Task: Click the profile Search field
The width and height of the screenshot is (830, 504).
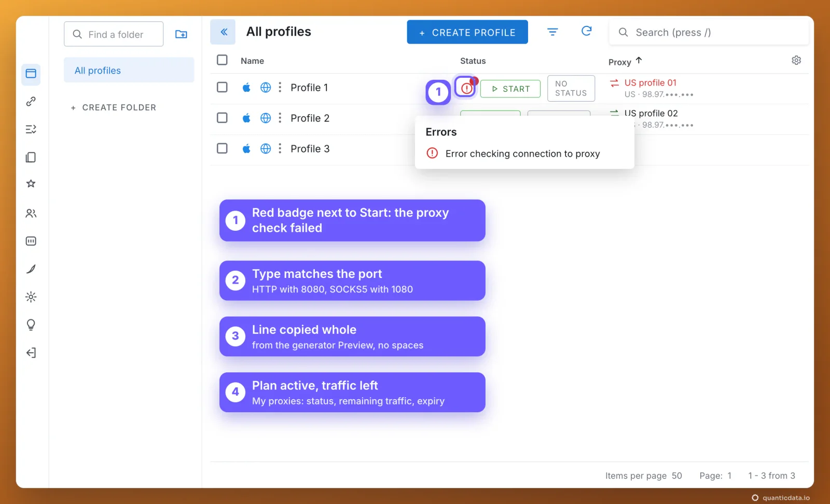Action: (709, 32)
